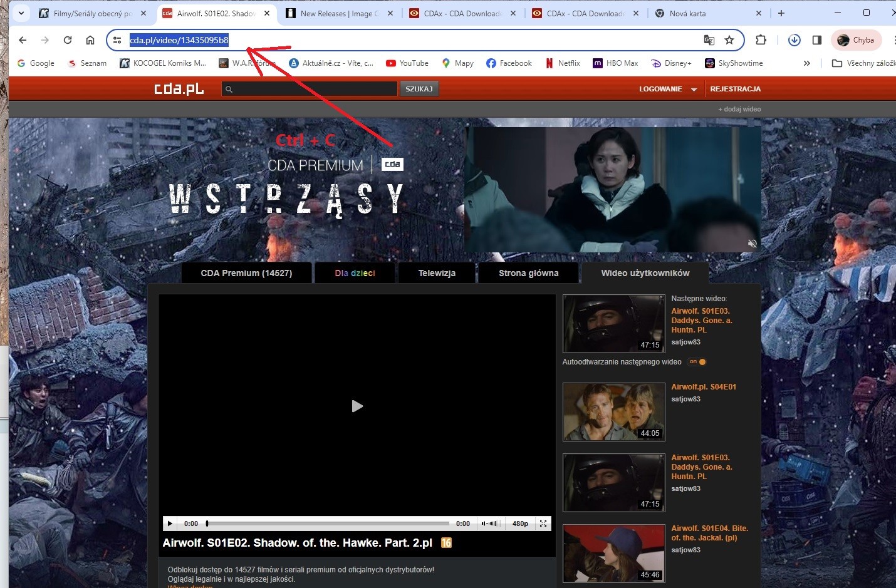Screen dimensions: 896x588
Task: Unmute the CDA Premium trailer preview
Action: coord(752,243)
